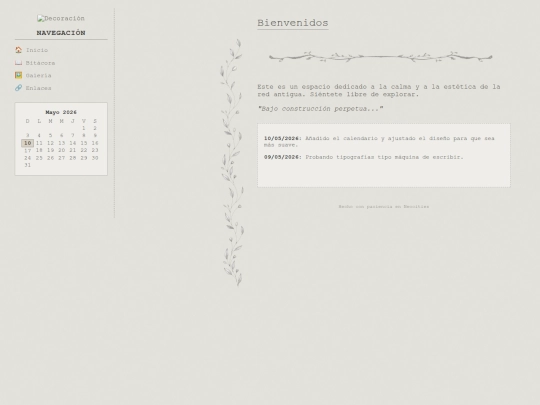Click day 7 in the calendar
Image resolution: width=540 pixels, height=405 pixels.
(x=73, y=136)
